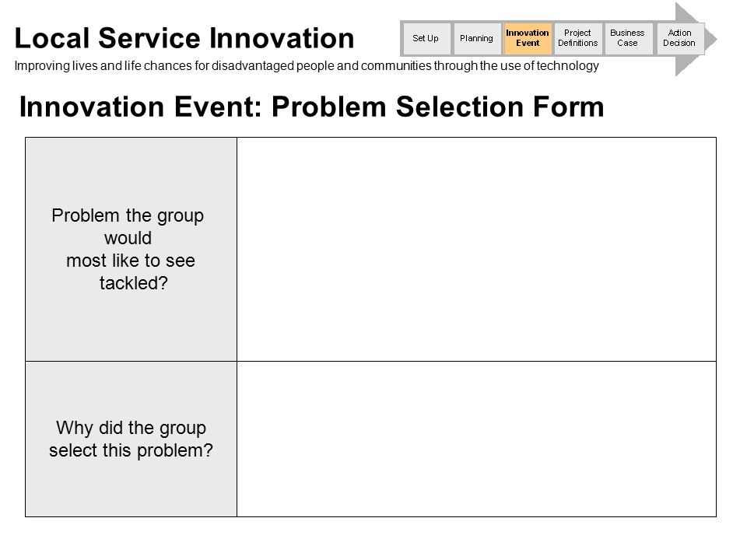
Task: Open the Action Decision stage
Action: (x=679, y=39)
